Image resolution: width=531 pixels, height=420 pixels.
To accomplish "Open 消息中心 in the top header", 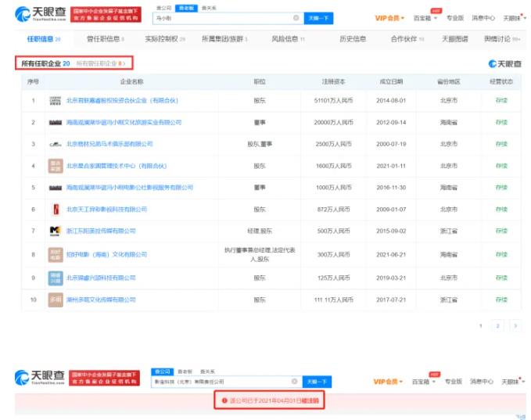I will point(483,18).
